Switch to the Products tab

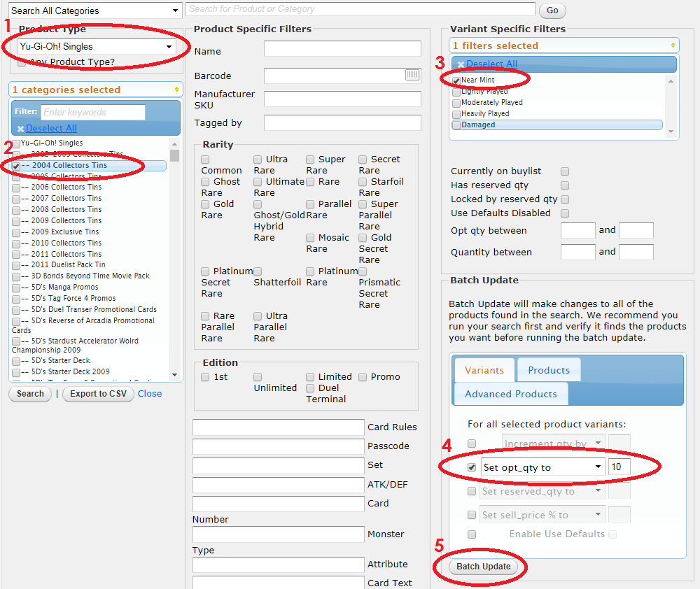click(549, 370)
